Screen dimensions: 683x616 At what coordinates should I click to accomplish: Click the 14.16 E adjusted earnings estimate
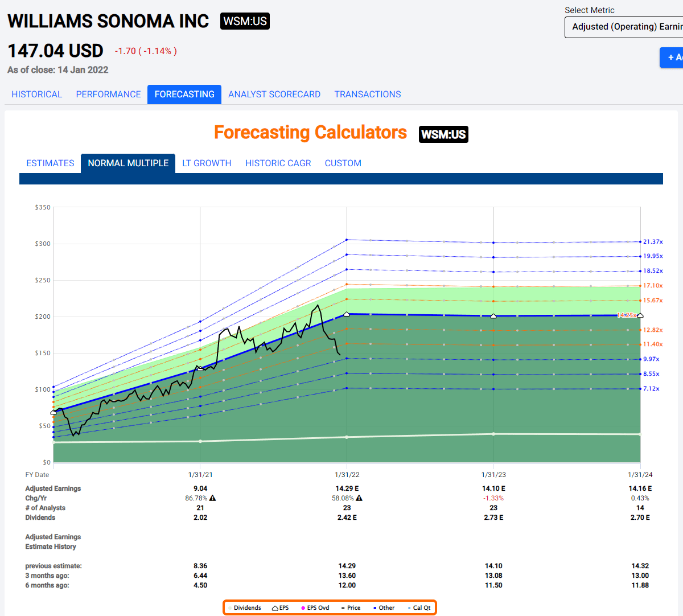click(640, 488)
